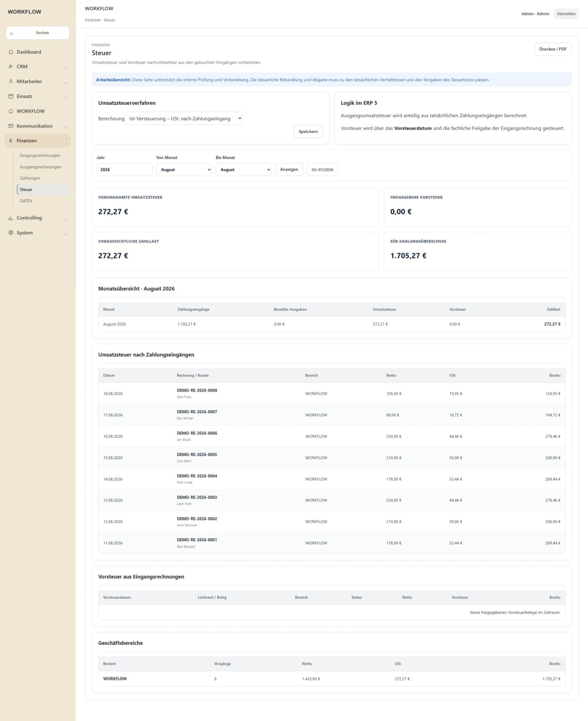Click the System gear icon
Viewport: 588px width, 721px height.
click(x=11, y=233)
